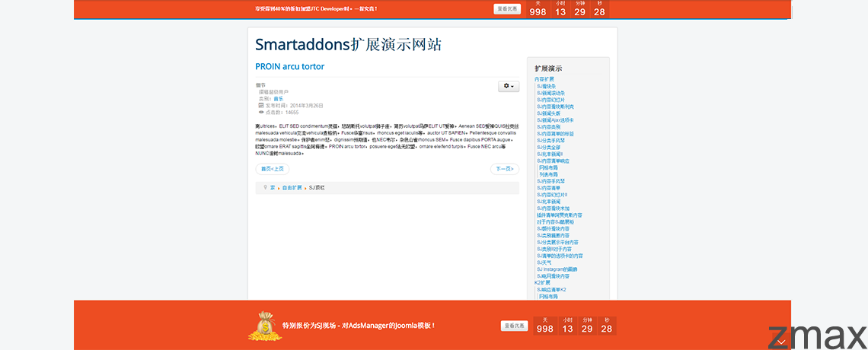868x350 pixels.
Task: Open the SJ响应清单K2 sidebar link
Action: [x=551, y=289]
